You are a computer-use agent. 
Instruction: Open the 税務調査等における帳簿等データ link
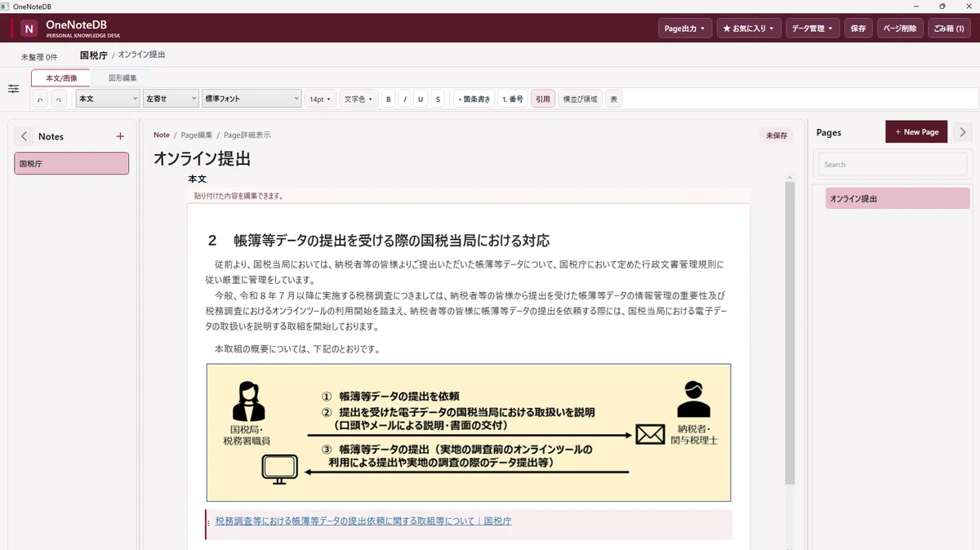coord(363,521)
